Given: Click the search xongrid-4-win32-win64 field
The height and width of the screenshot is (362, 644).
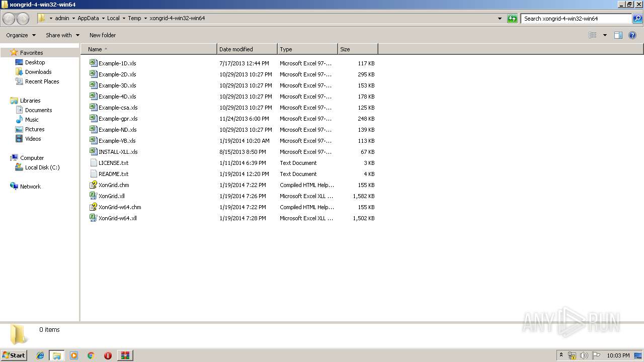Looking at the screenshot, I should [576, 19].
